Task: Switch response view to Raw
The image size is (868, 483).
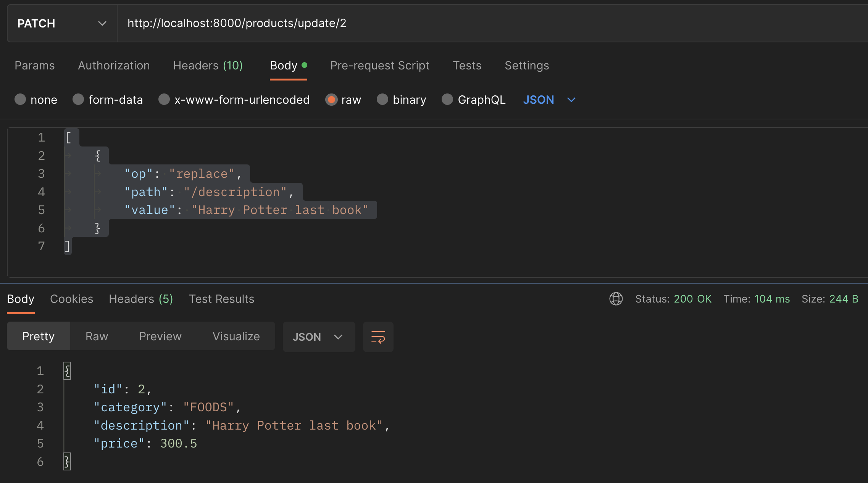Action: click(97, 336)
